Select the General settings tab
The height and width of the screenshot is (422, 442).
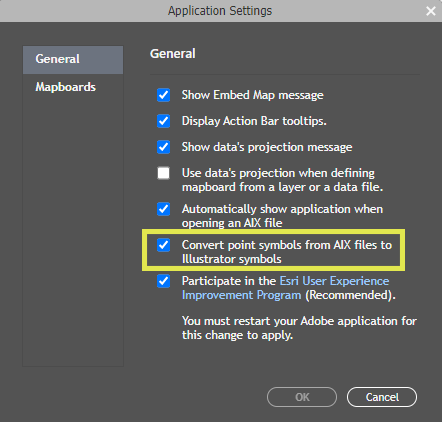pyautogui.click(x=73, y=60)
